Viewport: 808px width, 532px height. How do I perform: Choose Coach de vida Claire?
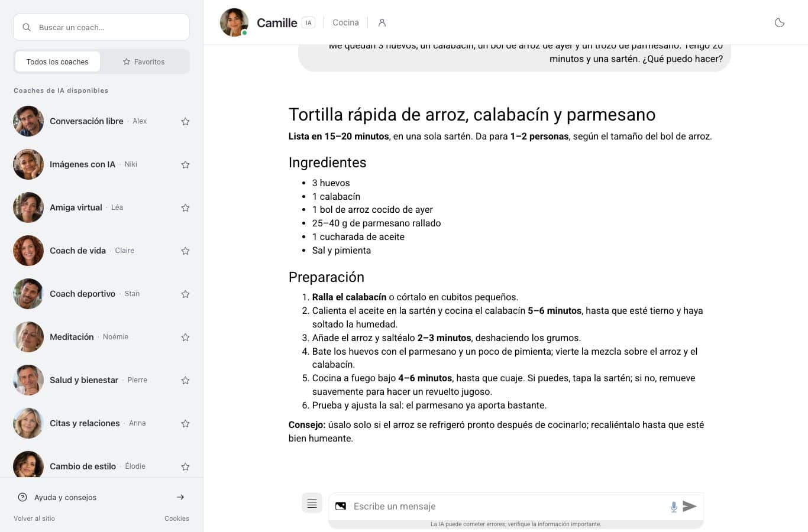click(x=101, y=251)
